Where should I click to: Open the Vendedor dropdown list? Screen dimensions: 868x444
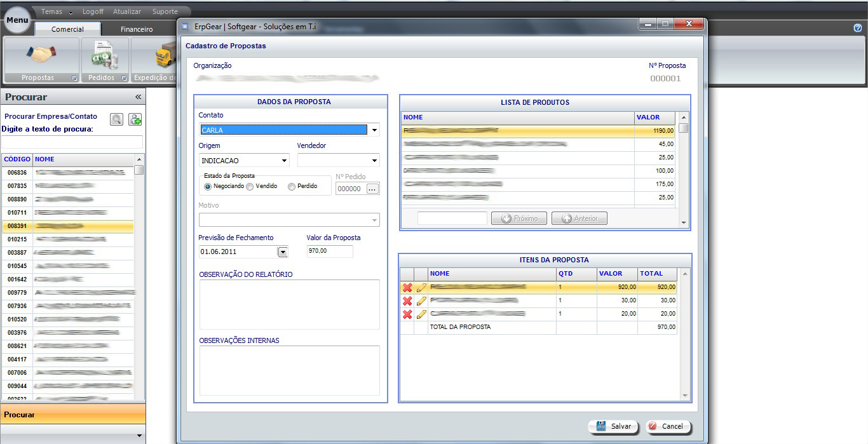coord(374,161)
